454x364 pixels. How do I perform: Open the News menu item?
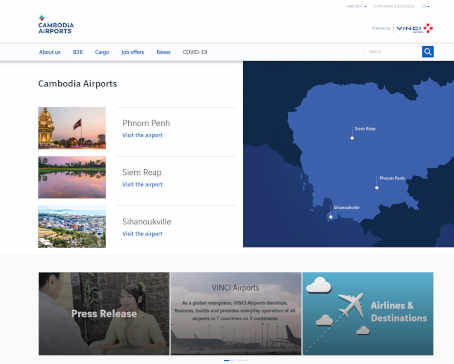click(x=163, y=52)
